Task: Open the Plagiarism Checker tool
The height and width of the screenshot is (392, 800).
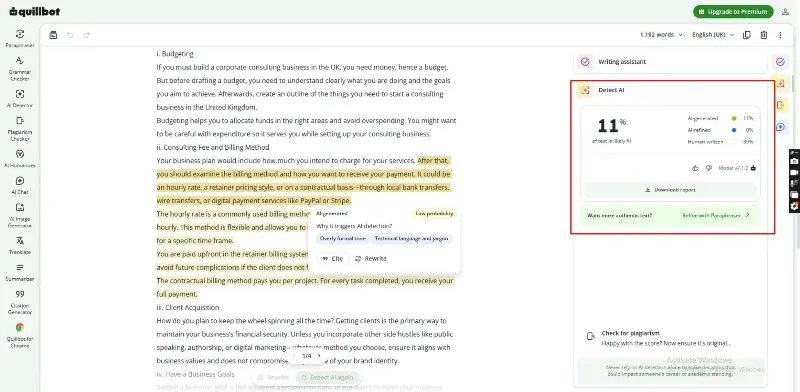Action: click(20, 129)
